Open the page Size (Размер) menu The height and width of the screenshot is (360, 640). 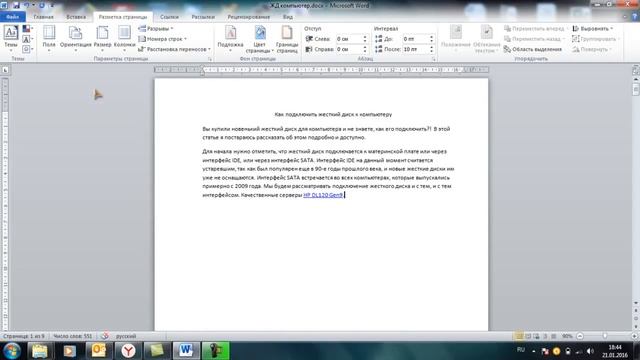tap(102, 38)
